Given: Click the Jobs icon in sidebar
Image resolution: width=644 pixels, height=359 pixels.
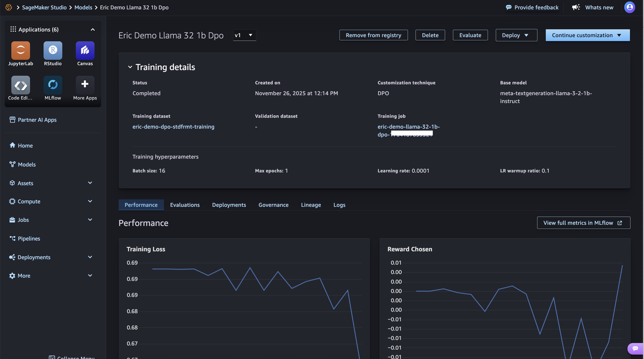Looking at the screenshot, I should click(12, 220).
